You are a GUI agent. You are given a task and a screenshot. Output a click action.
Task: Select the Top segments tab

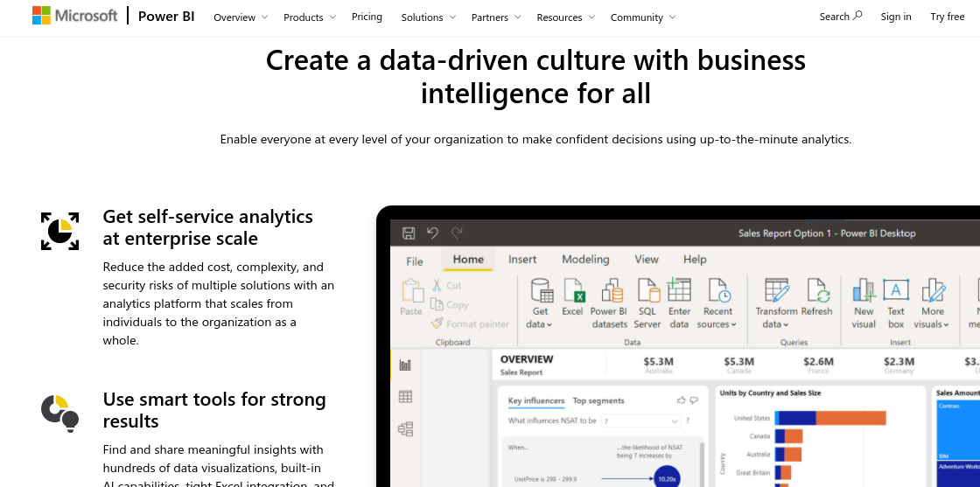coord(598,400)
